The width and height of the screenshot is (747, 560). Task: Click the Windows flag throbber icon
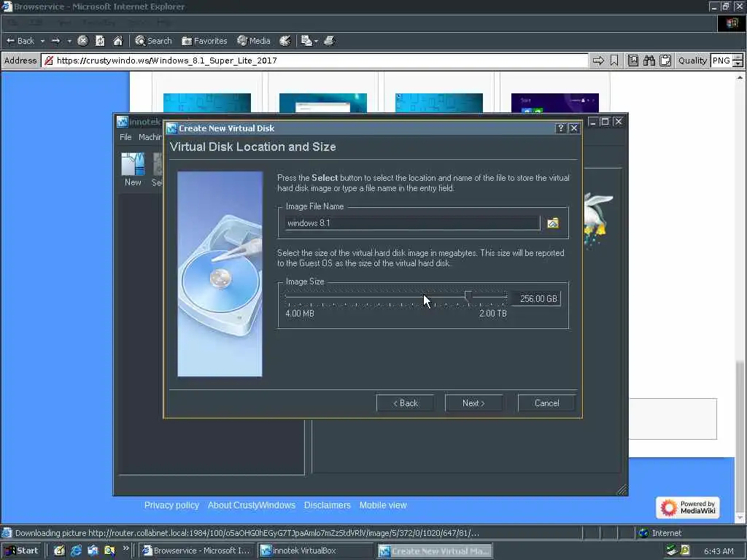point(732,23)
